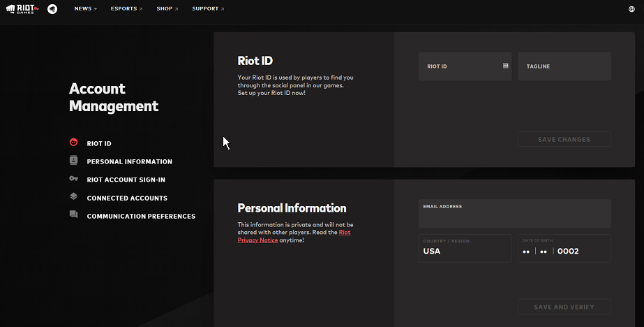Viewport: 644px width, 327px height.
Task: Open the Shop menu link
Action: click(167, 8)
